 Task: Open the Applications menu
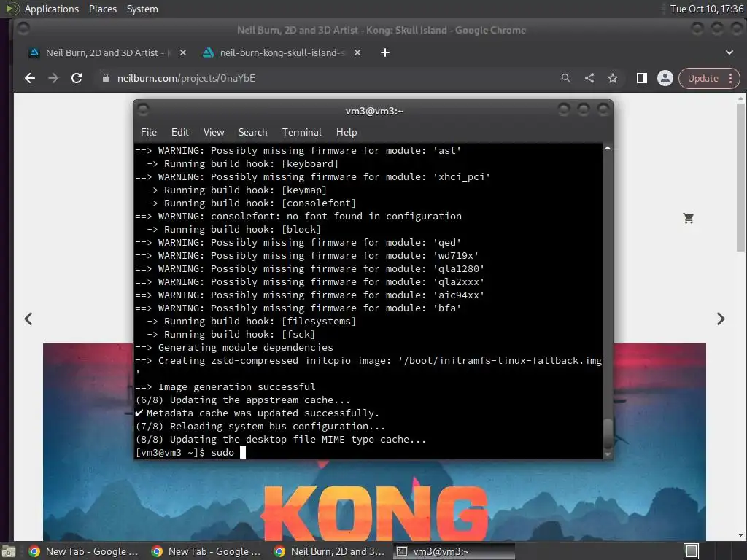click(52, 9)
